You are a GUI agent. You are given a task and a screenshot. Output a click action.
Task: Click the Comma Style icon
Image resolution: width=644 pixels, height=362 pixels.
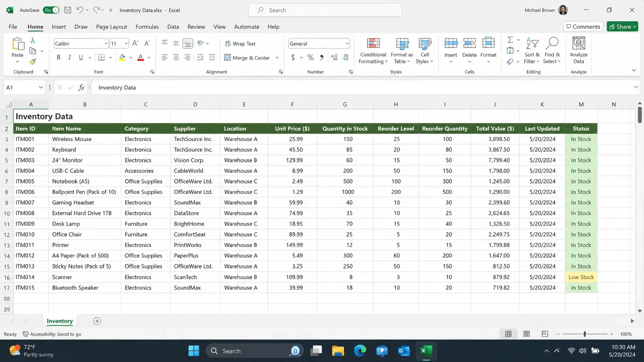[322, 57]
